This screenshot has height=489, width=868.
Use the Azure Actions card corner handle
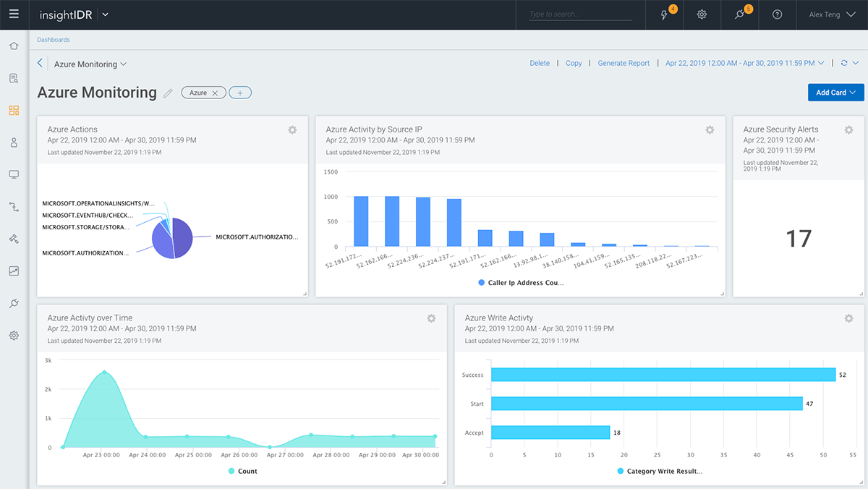305,294
